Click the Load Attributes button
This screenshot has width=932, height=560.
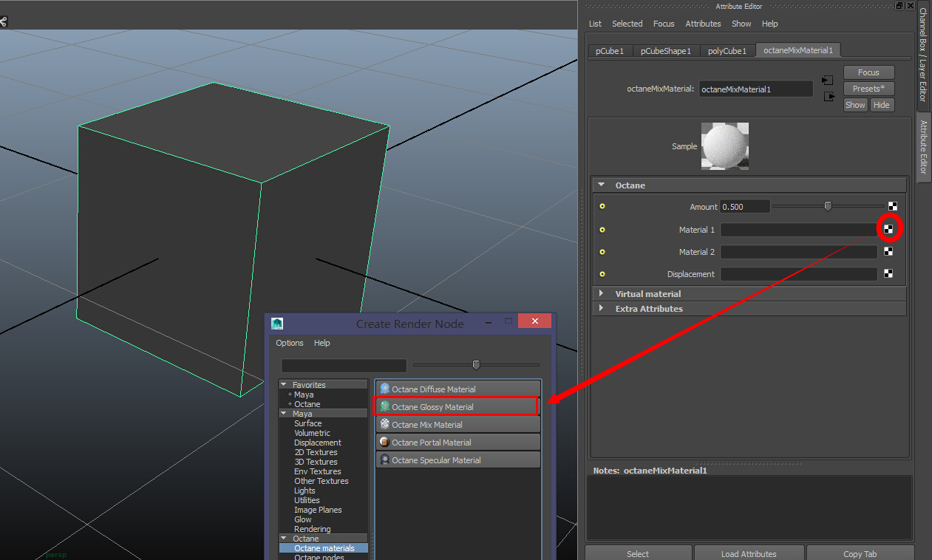(749, 553)
